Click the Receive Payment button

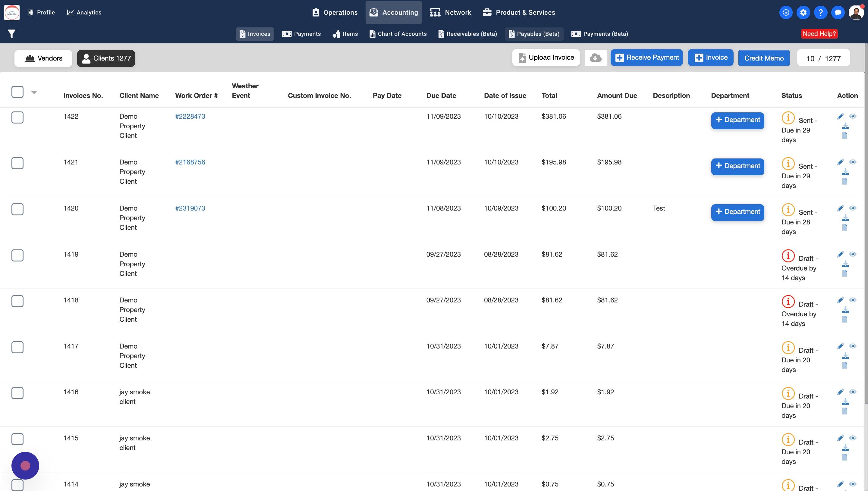[646, 58]
